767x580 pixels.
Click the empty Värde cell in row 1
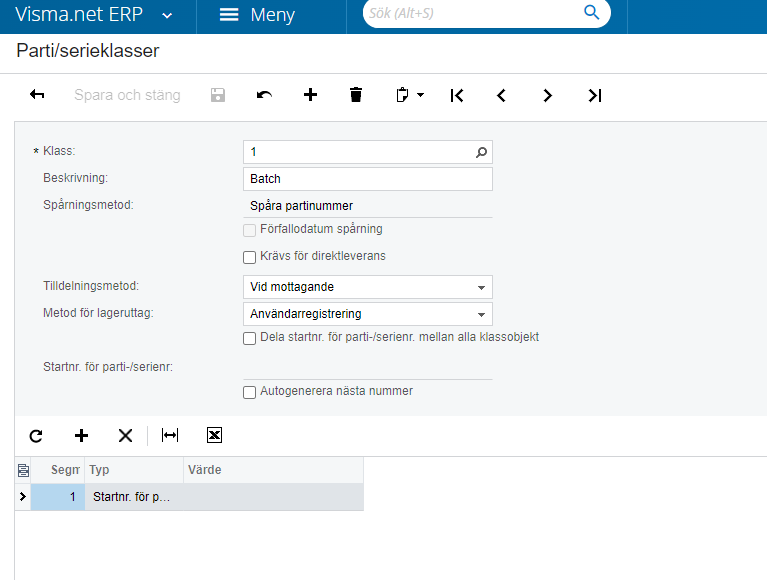pos(273,497)
